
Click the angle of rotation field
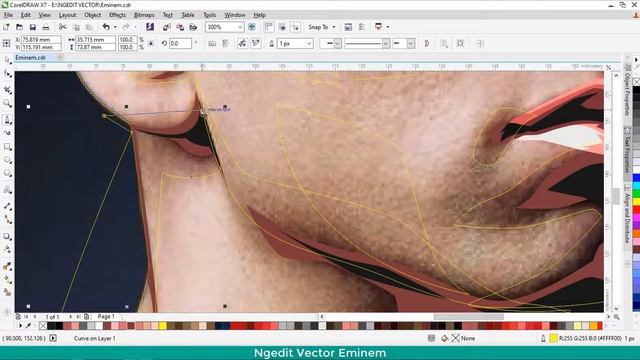click(x=180, y=43)
